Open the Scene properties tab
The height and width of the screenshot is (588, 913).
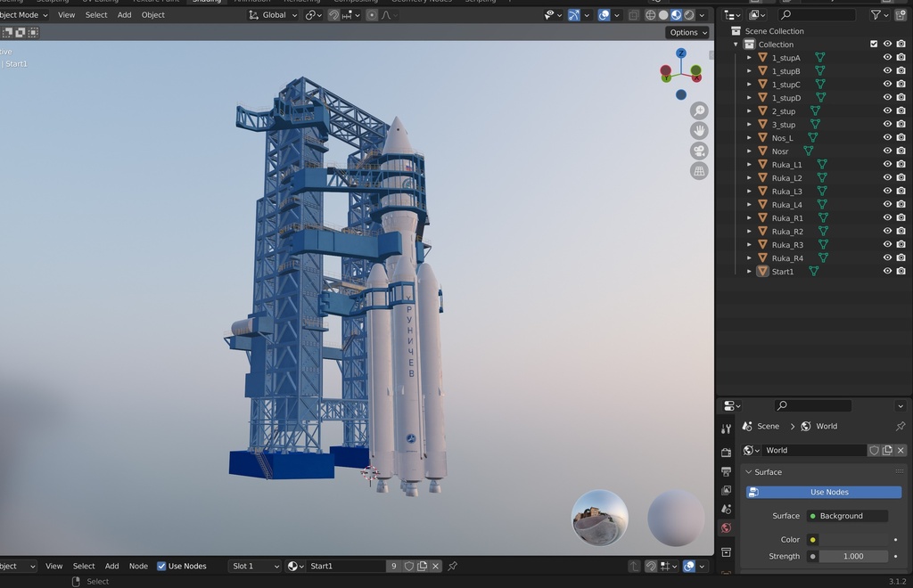(726, 509)
